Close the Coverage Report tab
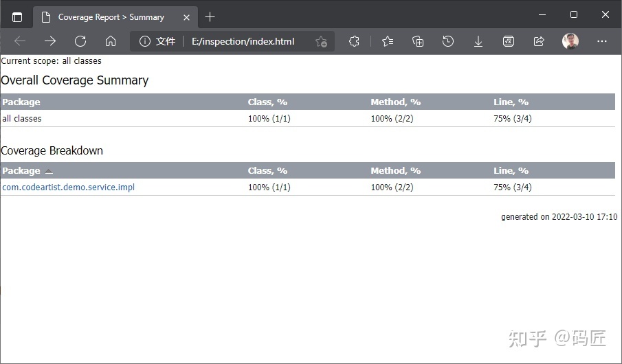The width and height of the screenshot is (622, 364). tap(186, 17)
